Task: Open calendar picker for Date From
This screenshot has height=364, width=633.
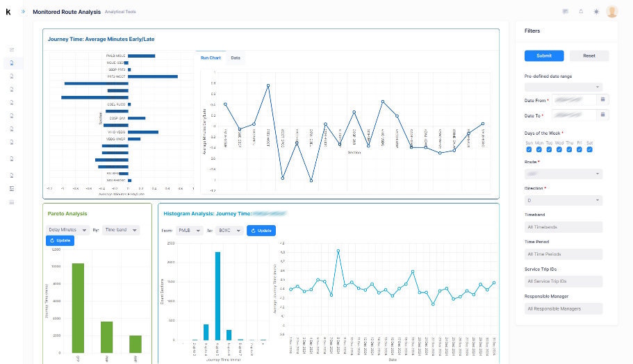Action: pos(602,99)
